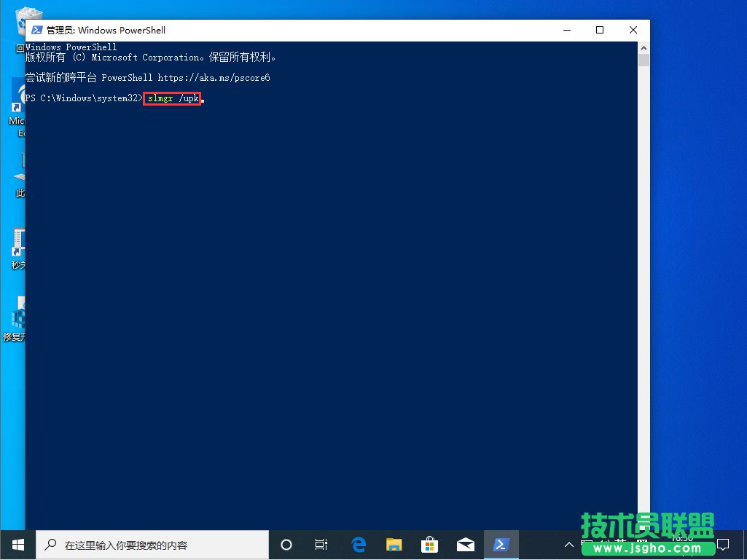Open the Microsoft Store taskbar icon
Image resolution: width=747 pixels, height=560 pixels.
(429, 544)
